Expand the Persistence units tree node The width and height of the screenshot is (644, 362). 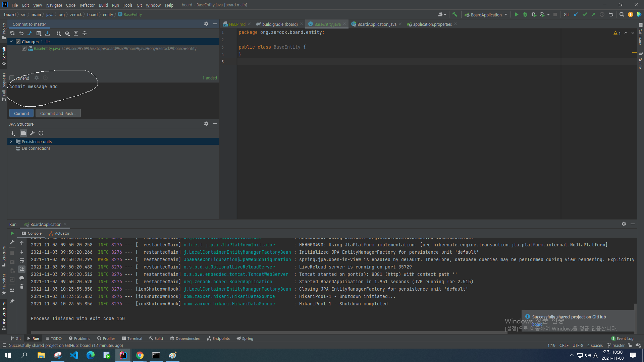(x=11, y=141)
